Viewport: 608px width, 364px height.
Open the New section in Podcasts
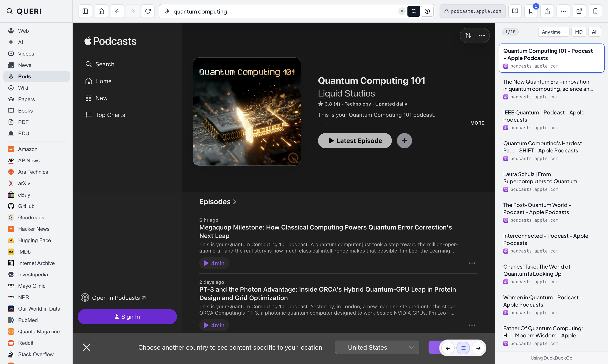tap(96, 98)
